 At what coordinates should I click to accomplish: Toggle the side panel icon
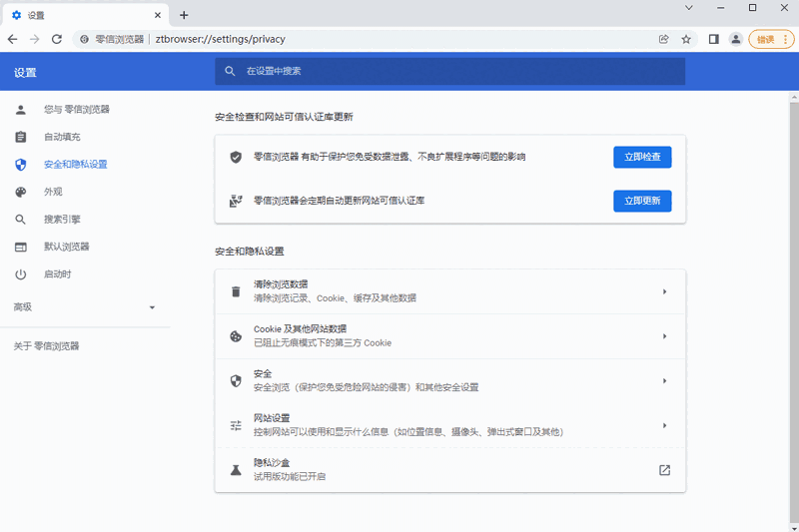(713, 39)
